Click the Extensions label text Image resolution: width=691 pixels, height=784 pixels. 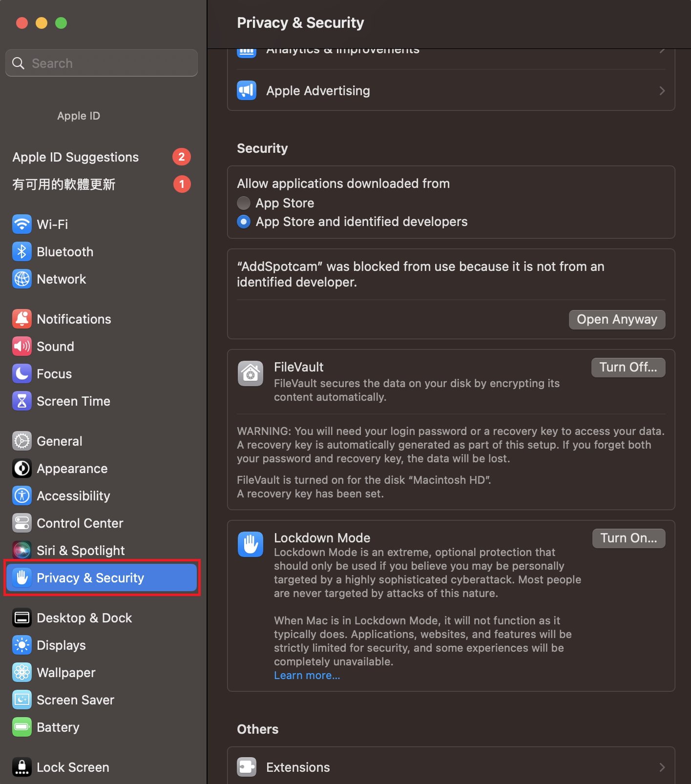pyautogui.click(x=298, y=767)
